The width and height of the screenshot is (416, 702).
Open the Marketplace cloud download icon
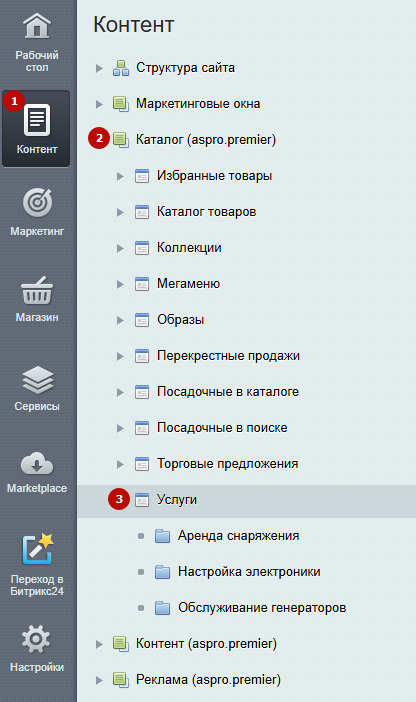pyautogui.click(x=37, y=463)
